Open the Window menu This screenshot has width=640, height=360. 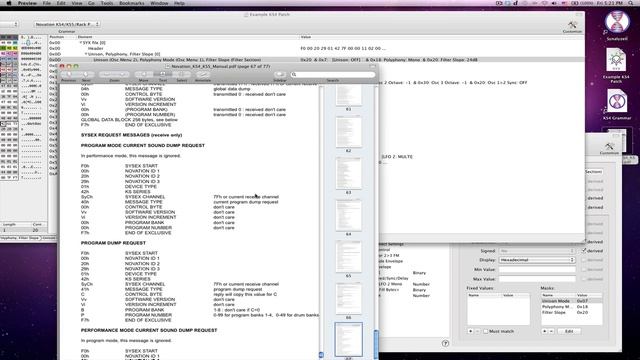click(x=159, y=3)
